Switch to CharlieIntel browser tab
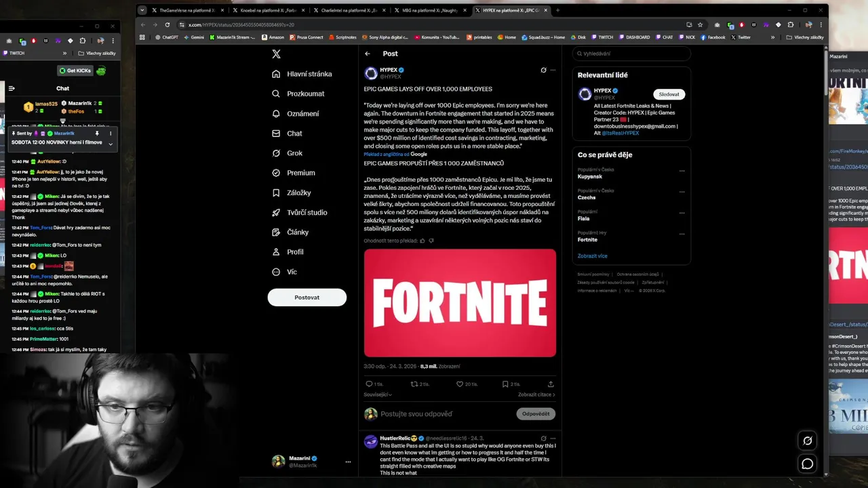This screenshot has width=868, height=488. [349, 10]
